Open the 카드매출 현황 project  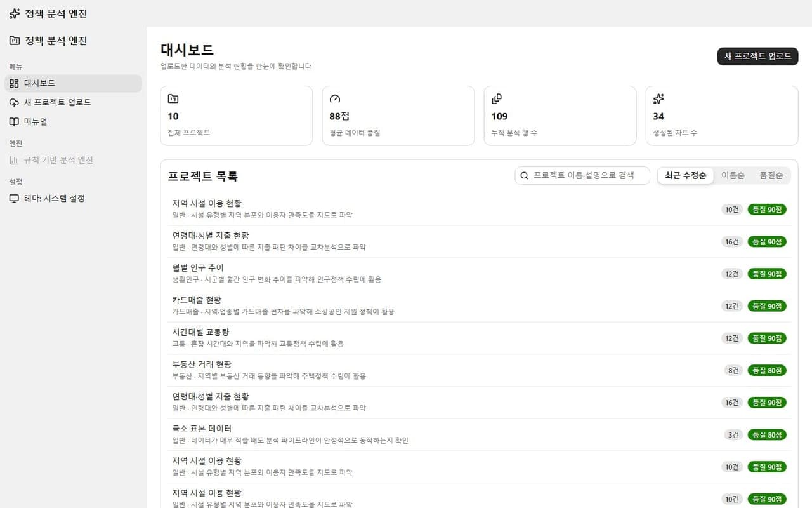click(x=479, y=306)
